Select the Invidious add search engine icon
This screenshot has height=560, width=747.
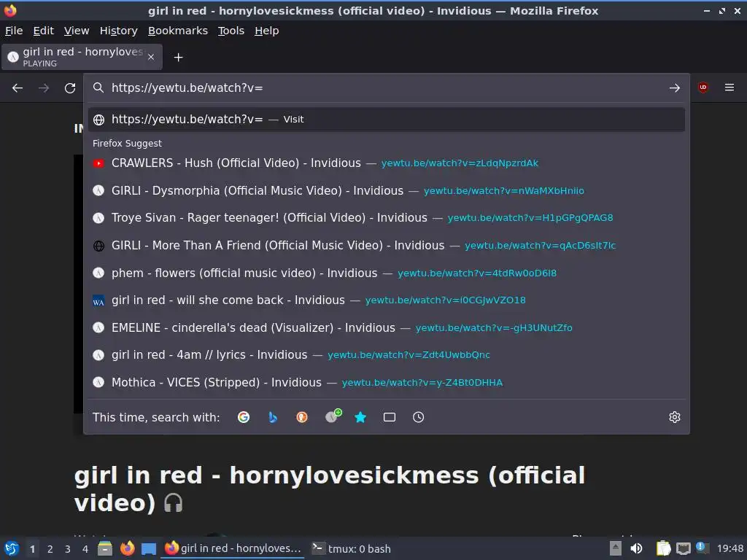(333, 416)
